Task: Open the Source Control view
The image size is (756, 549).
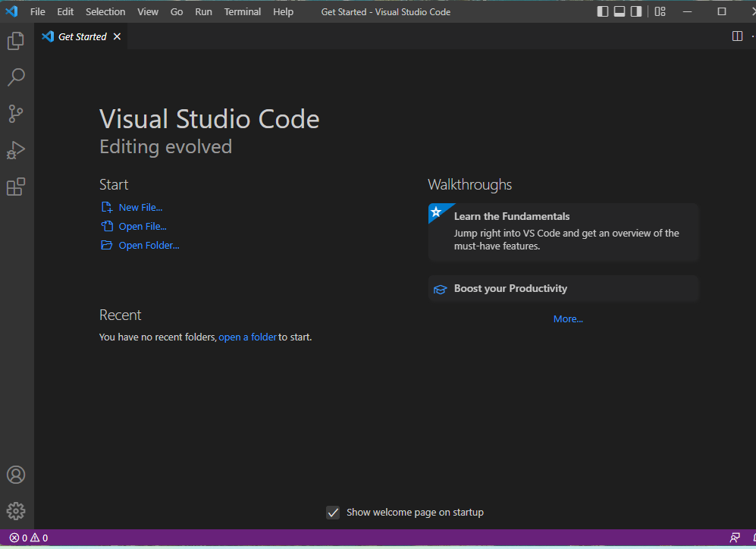Action: point(16,114)
